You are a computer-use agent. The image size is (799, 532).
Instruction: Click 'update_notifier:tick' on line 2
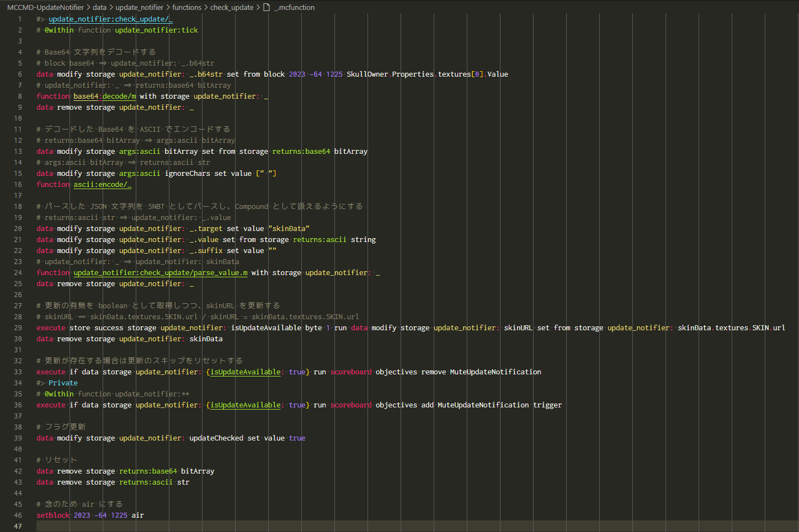pyautogui.click(x=156, y=30)
